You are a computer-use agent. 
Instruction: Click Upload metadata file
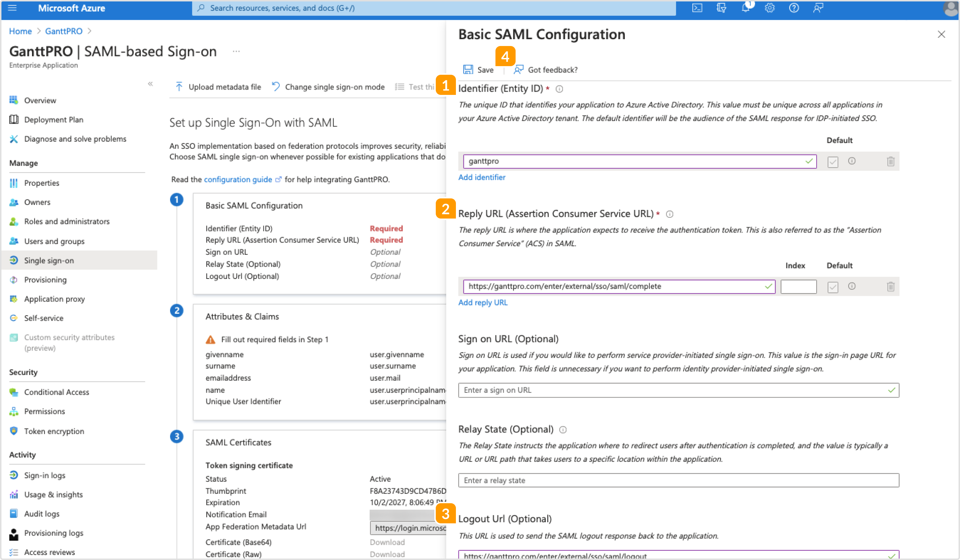click(x=218, y=87)
